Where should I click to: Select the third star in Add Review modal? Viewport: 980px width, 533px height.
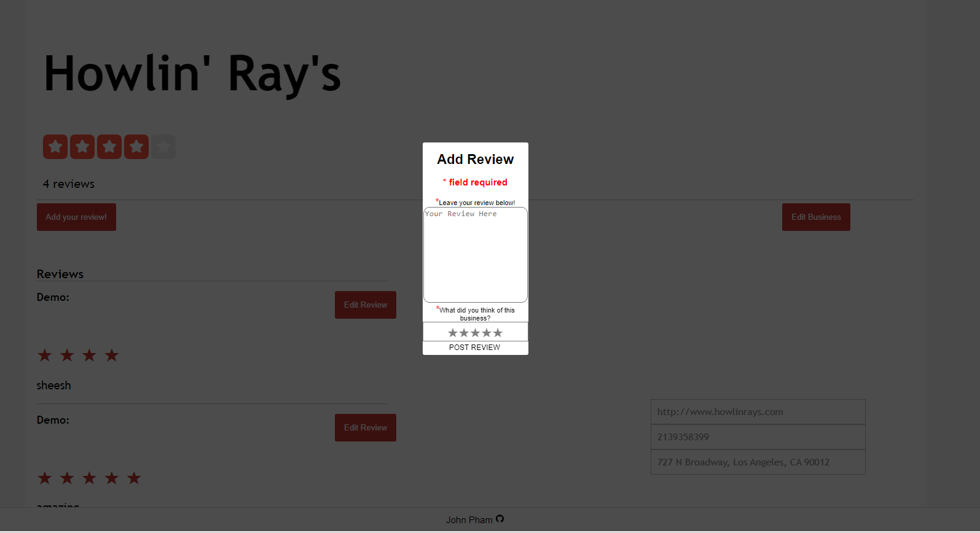pyautogui.click(x=475, y=333)
